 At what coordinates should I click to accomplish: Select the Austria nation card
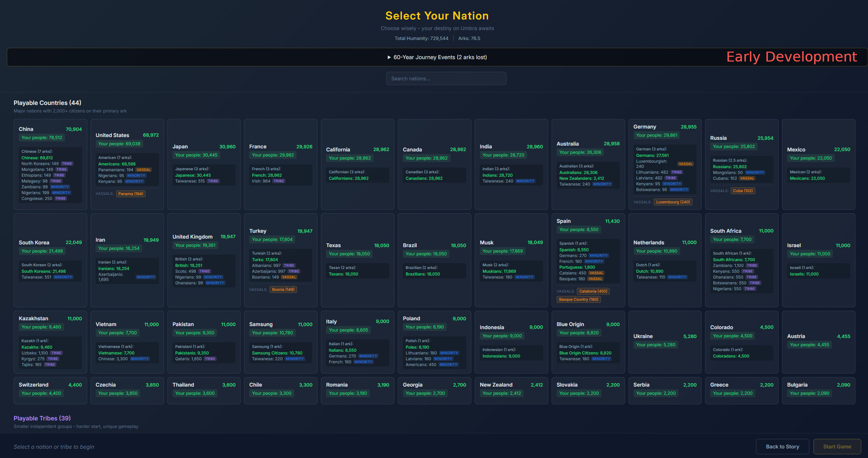pos(818,342)
